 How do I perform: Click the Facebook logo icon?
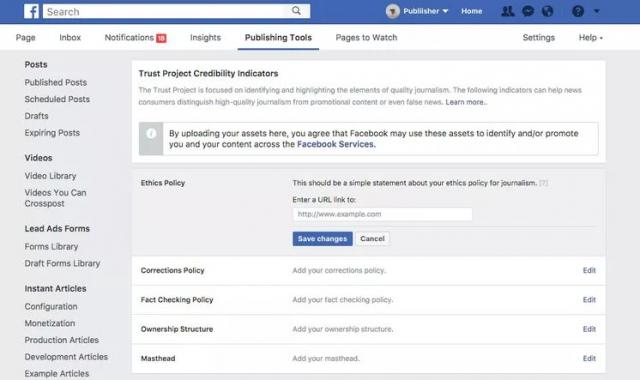coord(31,11)
